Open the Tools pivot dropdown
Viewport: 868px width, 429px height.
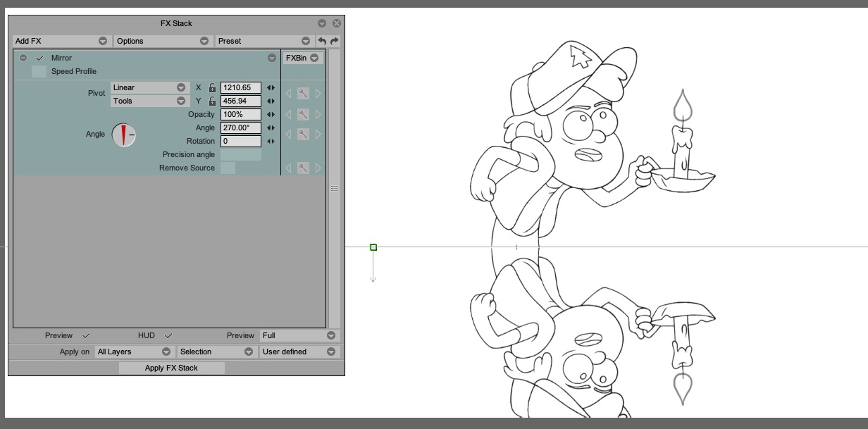click(x=149, y=101)
